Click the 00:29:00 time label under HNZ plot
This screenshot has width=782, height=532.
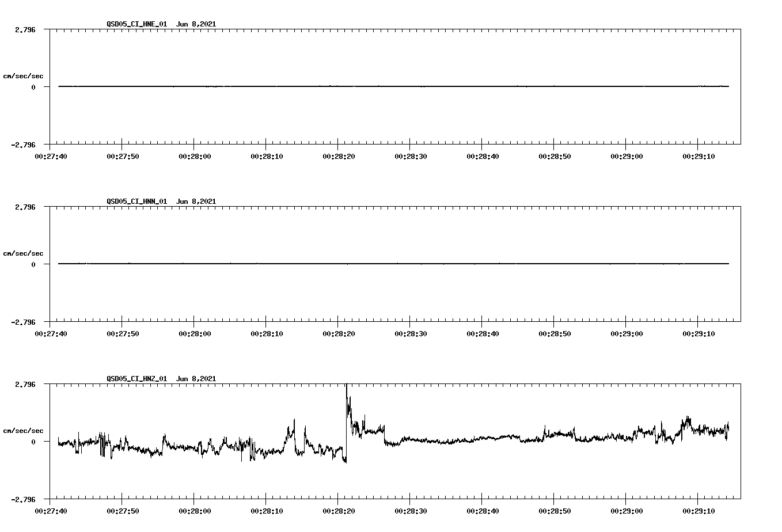tap(627, 511)
